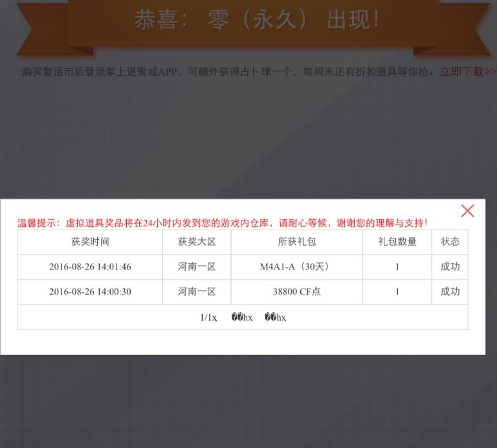Screen dimensions: 497x448
Task: Click 河南一区 in the M4A1-A row
Action: 197,267
